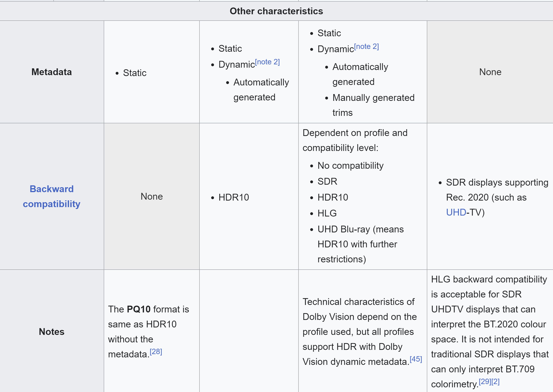Image resolution: width=553 pixels, height=392 pixels.
Task: Open citation 29 after HLG colorimetry note
Action: click(485, 382)
